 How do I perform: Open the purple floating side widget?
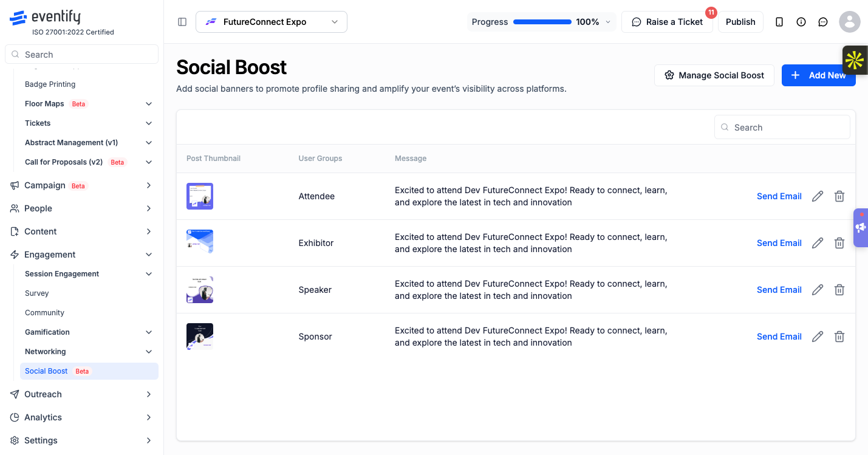click(861, 228)
